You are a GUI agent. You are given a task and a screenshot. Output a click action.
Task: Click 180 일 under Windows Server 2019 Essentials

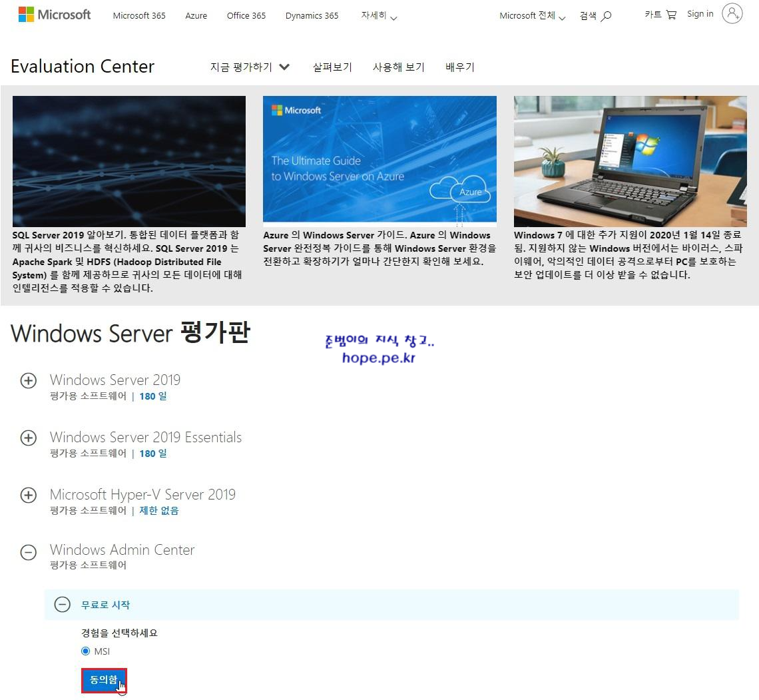pyautogui.click(x=153, y=453)
